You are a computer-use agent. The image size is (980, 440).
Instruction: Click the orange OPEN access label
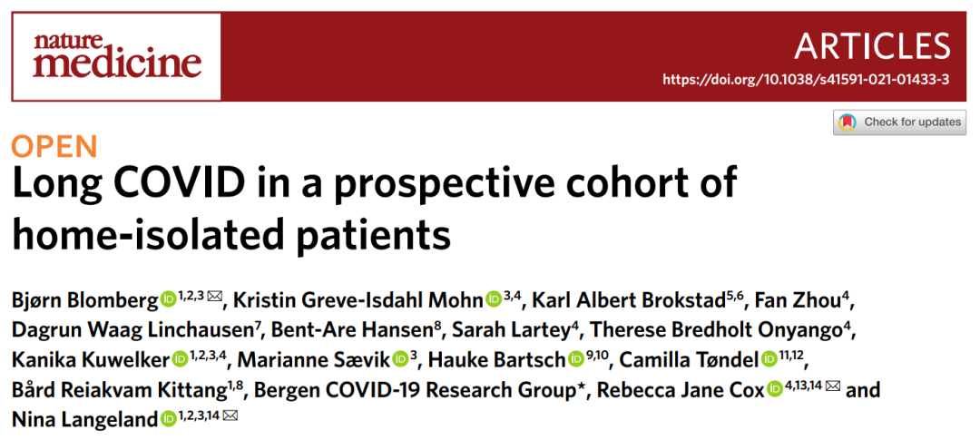[x=54, y=146]
